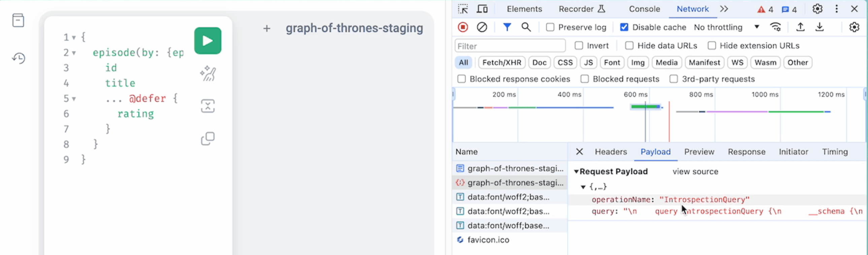Image resolution: width=868 pixels, height=255 pixels.
Task: Expand more DevTools tabs chevron
Action: tap(724, 9)
